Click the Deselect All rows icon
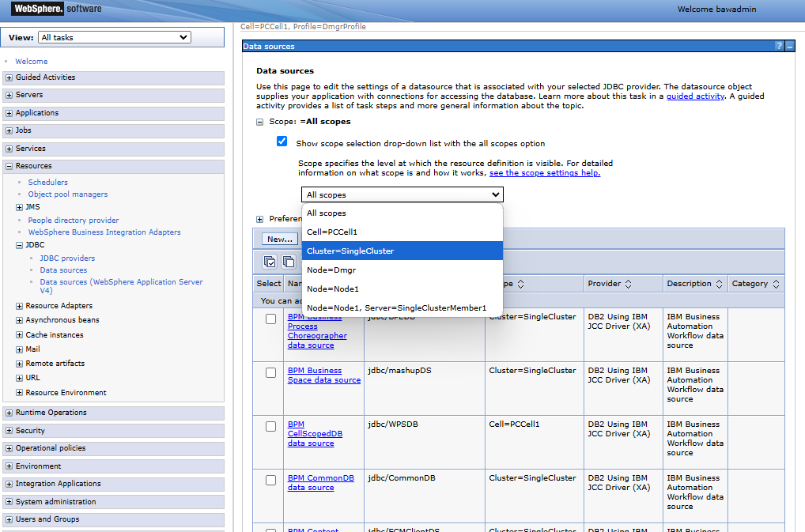The image size is (805, 532). click(289, 262)
